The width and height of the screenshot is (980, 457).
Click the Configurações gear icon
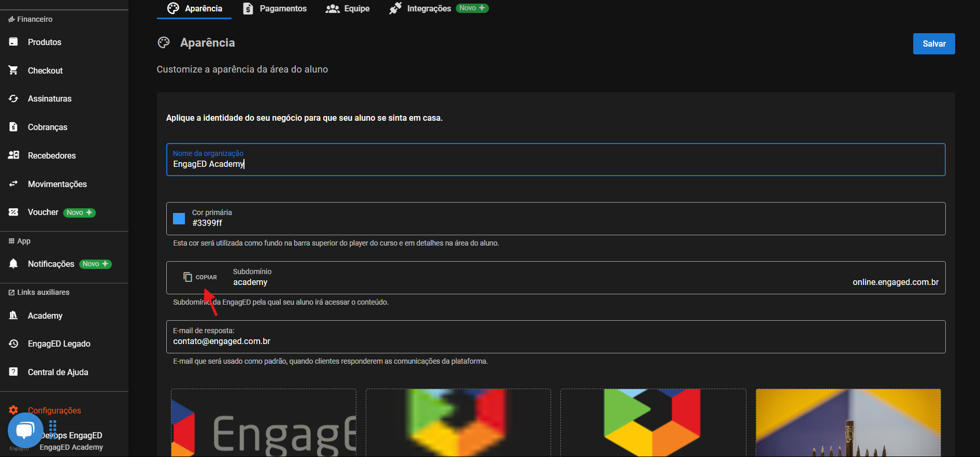pyautogui.click(x=13, y=410)
